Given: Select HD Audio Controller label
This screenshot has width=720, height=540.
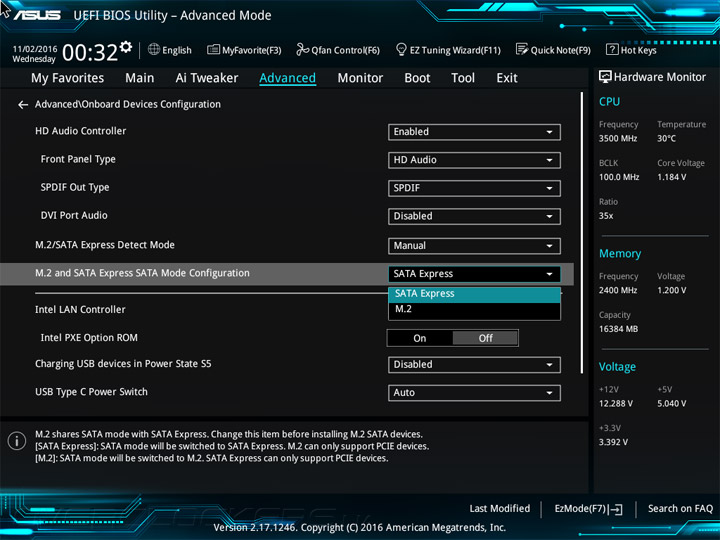Looking at the screenshot, I should [80, 131].
